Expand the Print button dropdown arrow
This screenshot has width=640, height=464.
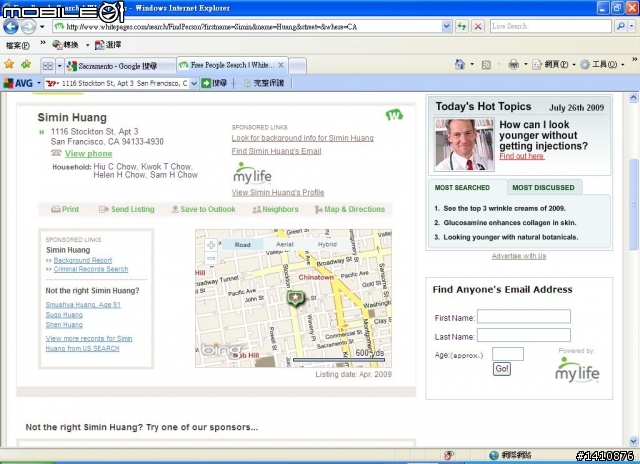pos(526,64)
